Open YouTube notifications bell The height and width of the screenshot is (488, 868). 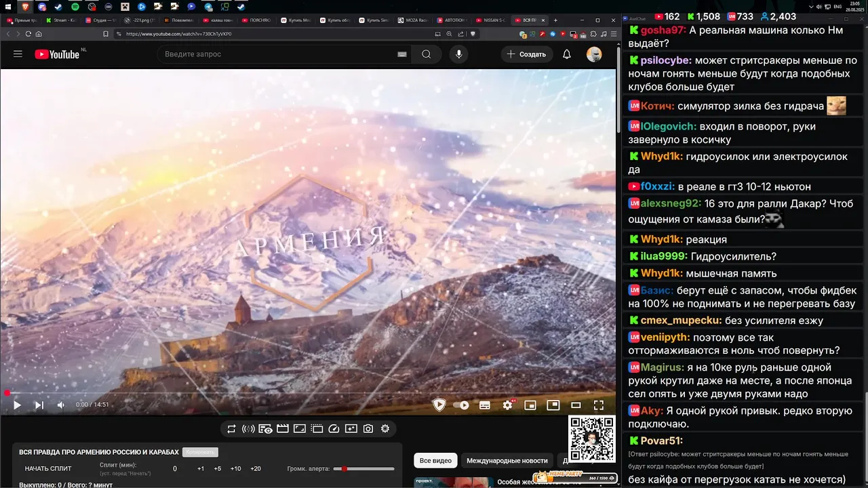tap(567, 54)
